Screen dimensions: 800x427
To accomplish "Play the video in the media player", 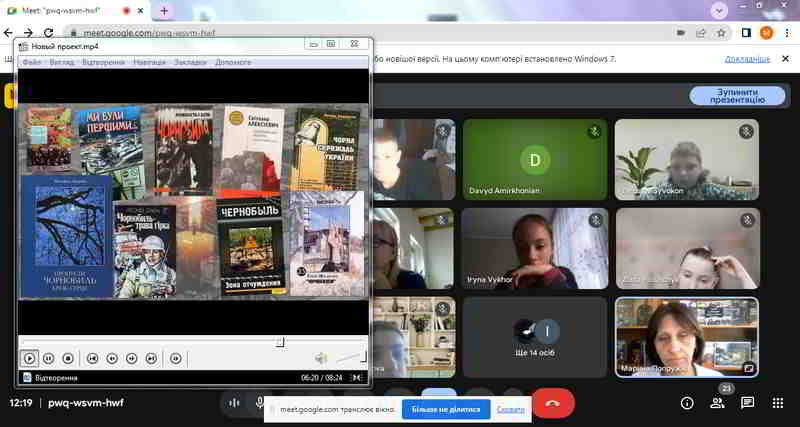I will (x=29, y=359).
